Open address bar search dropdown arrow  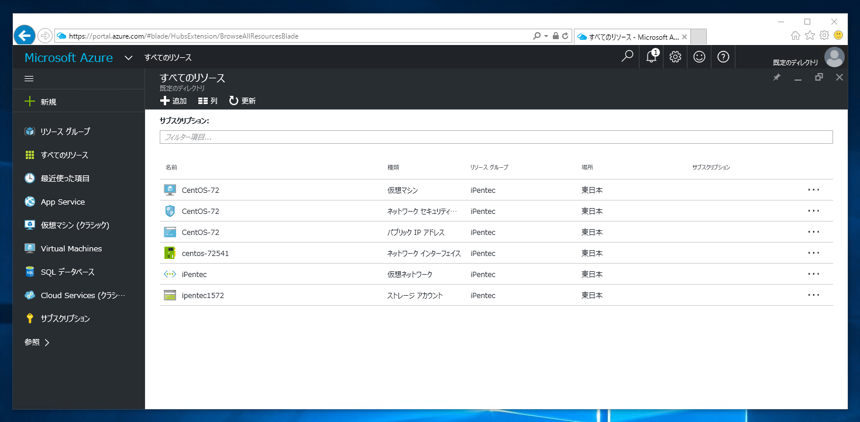point(546,36)
